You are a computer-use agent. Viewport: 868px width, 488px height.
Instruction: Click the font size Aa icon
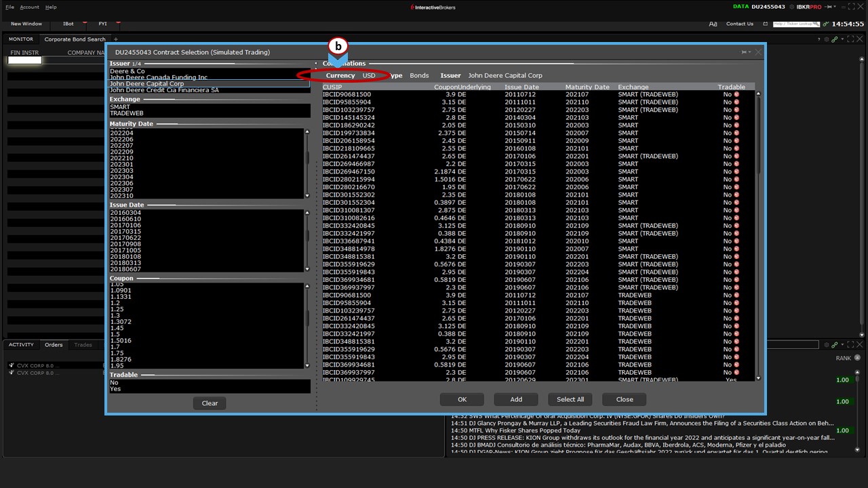coord(713,24)
